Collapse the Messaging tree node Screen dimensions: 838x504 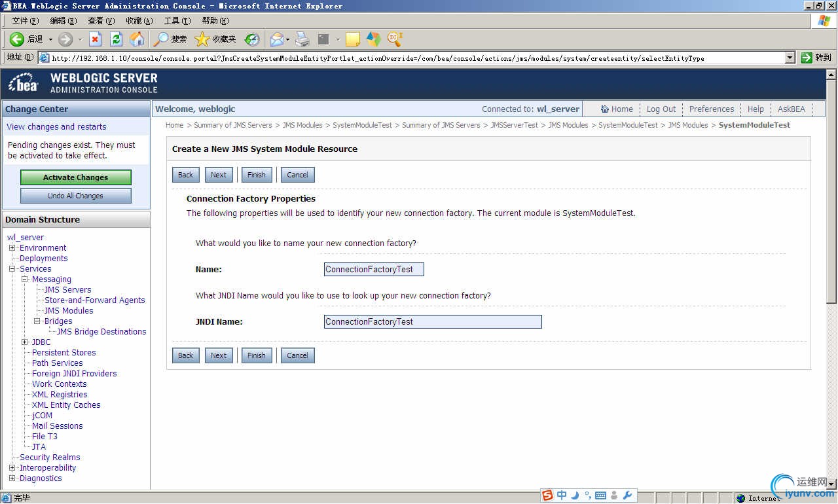(24, 279)
